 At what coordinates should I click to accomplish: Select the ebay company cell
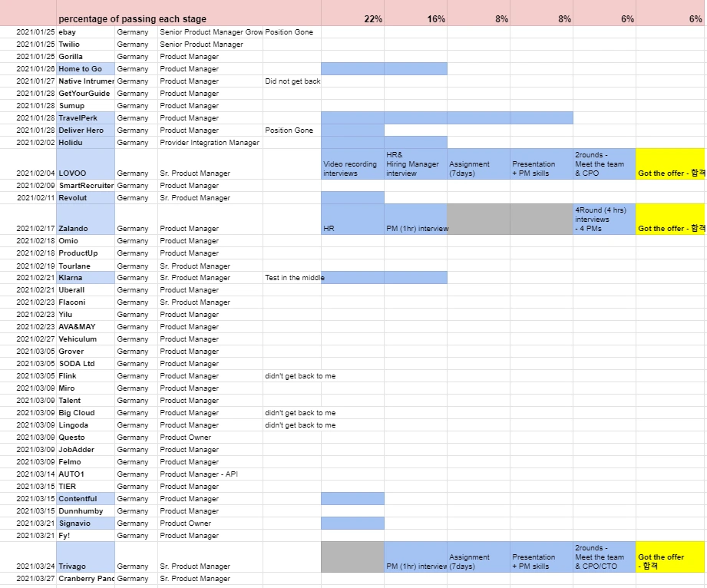pyautogui.click(x=86, y=32)
